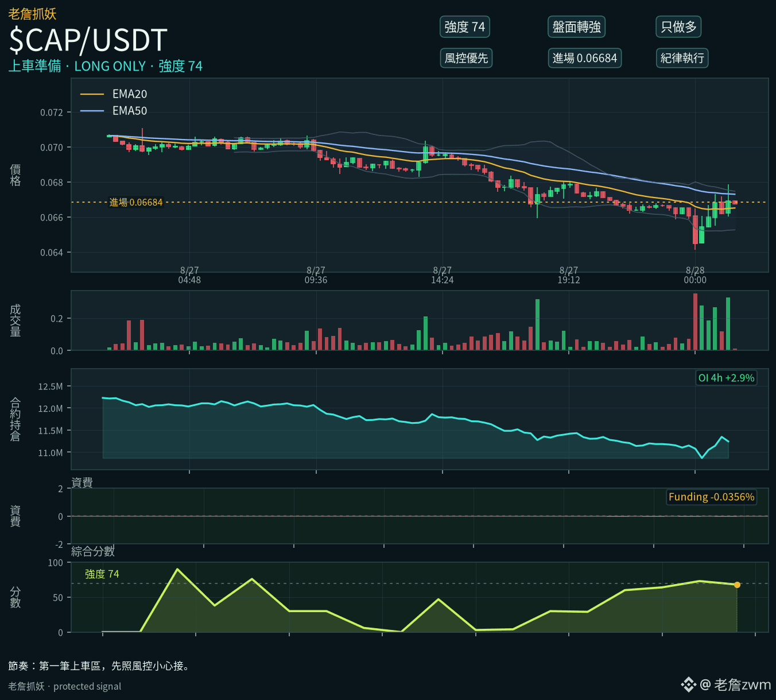
Task: Click the 價格 vertical axis title
Action: [x=15, y=175]
